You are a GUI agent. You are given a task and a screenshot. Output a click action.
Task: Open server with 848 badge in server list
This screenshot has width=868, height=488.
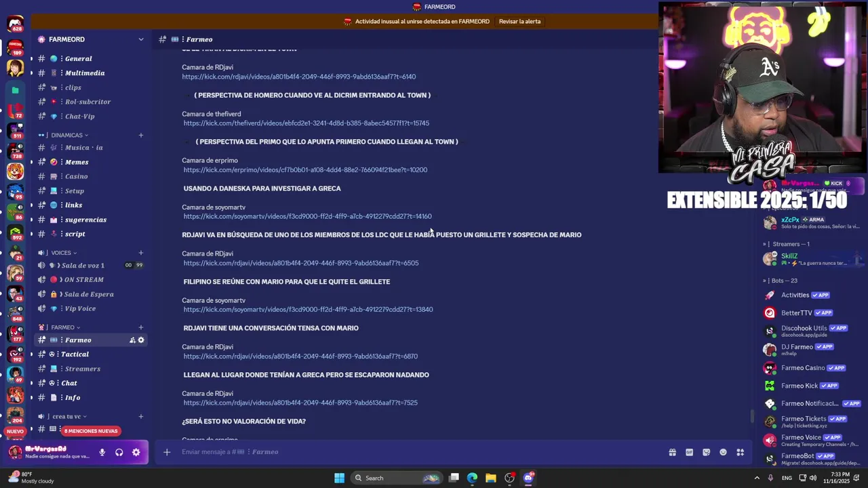click(15, 312)
